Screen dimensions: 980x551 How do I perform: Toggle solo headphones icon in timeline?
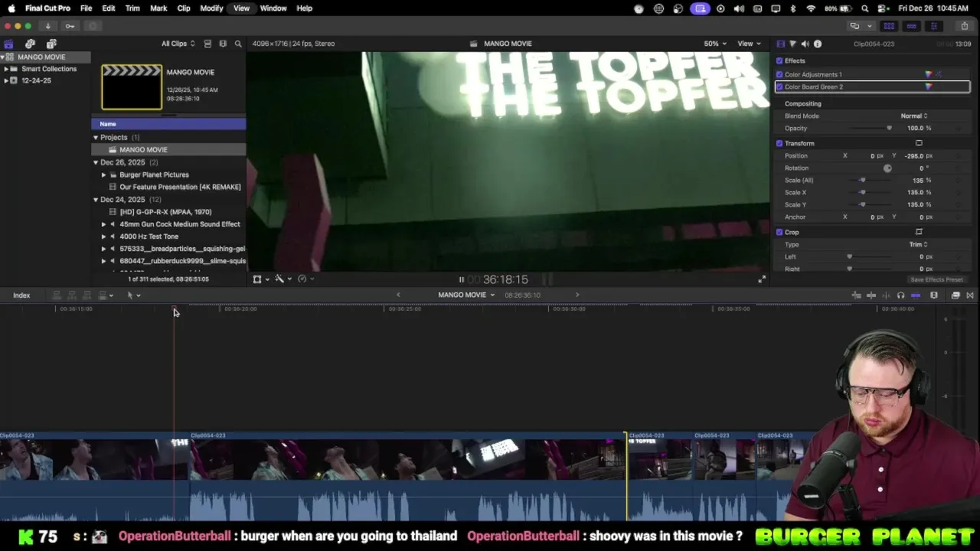(x=900, y=295)
